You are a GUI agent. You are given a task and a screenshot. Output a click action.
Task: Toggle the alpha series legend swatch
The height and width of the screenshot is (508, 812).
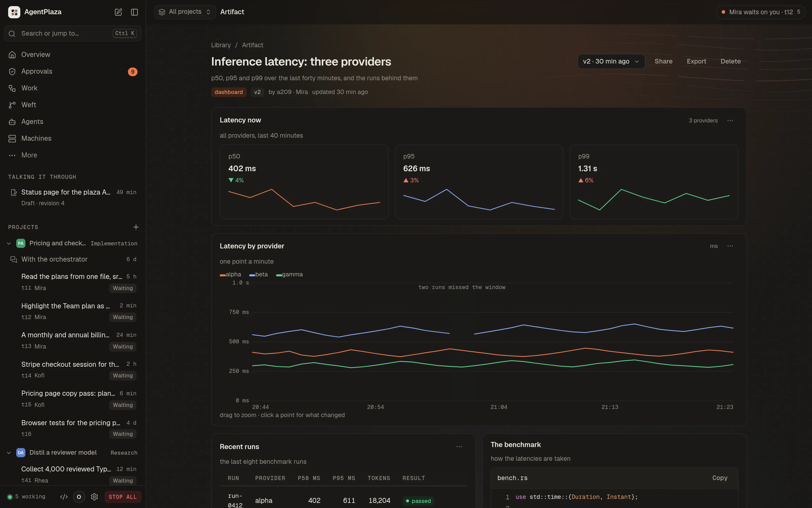click(x=223, y=275)
